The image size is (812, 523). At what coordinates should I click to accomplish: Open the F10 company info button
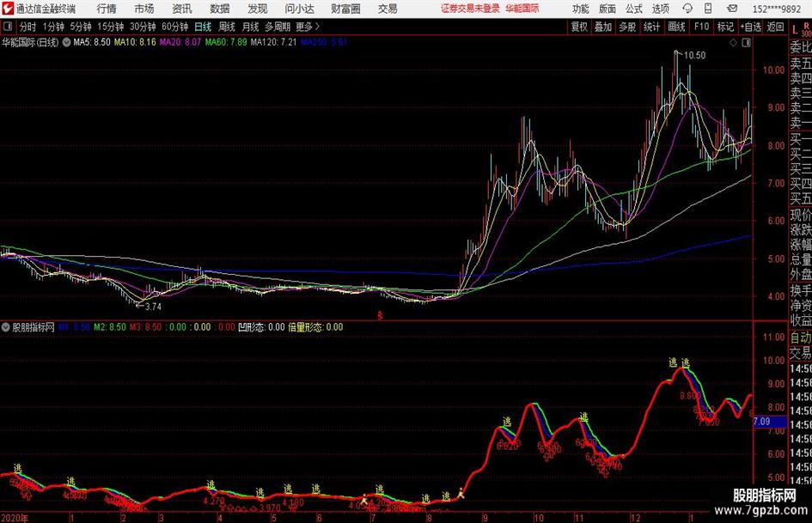[x=702, y=27]
